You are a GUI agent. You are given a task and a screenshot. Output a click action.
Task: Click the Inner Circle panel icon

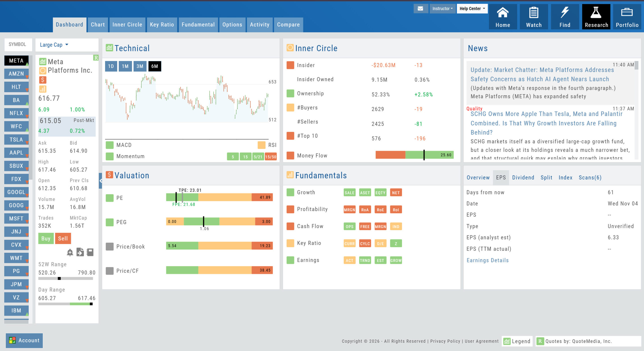tap(290, 48)
